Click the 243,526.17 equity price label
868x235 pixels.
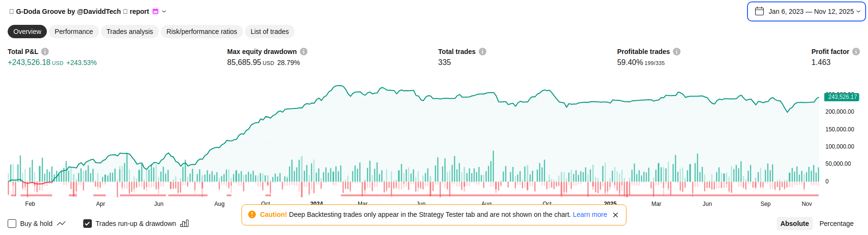click(x=842, y=97)
